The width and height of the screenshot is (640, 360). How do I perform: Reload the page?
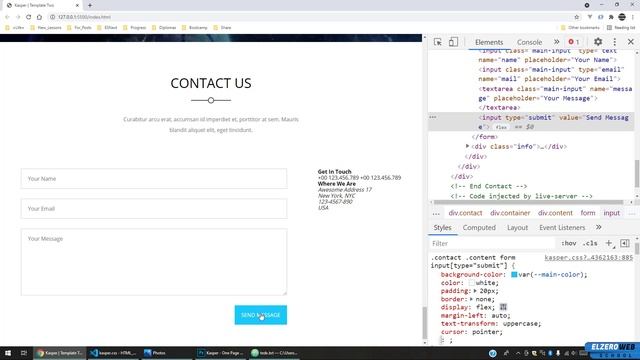pos(29,17)
